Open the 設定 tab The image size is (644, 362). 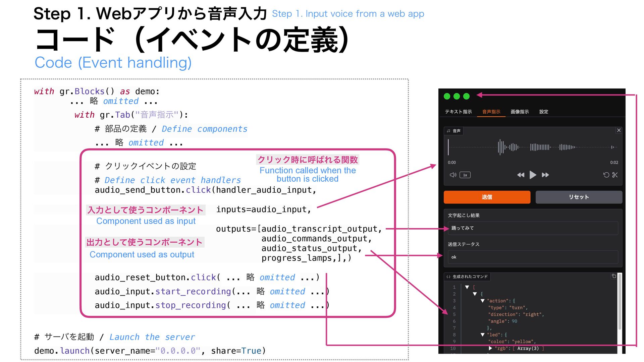tap(544, 112)
